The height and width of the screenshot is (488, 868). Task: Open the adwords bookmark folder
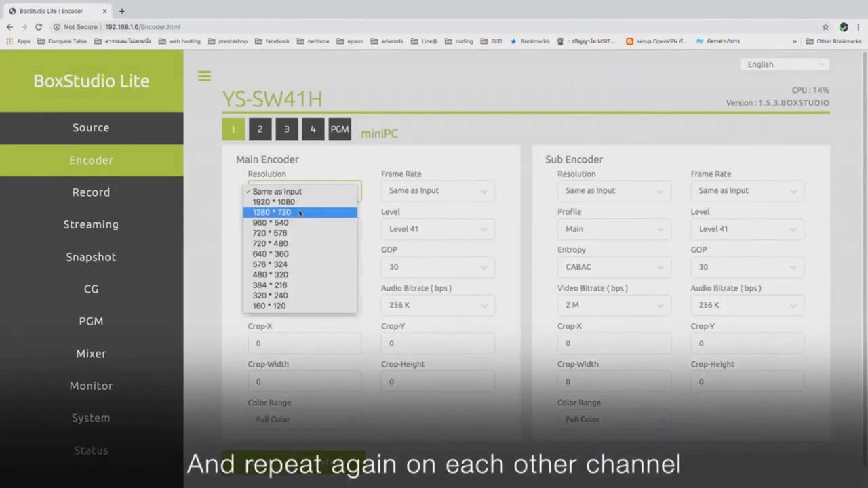click(x=387, y=41)
